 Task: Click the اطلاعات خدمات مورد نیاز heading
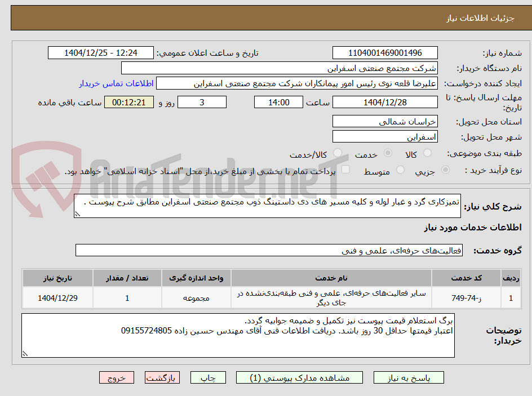(473, 227)
